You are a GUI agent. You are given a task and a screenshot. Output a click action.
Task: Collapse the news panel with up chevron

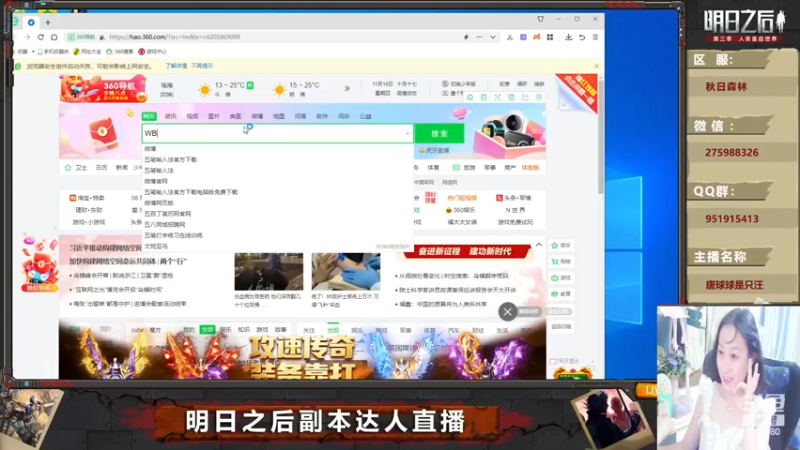pyautogui.click(x=539, y=245)
